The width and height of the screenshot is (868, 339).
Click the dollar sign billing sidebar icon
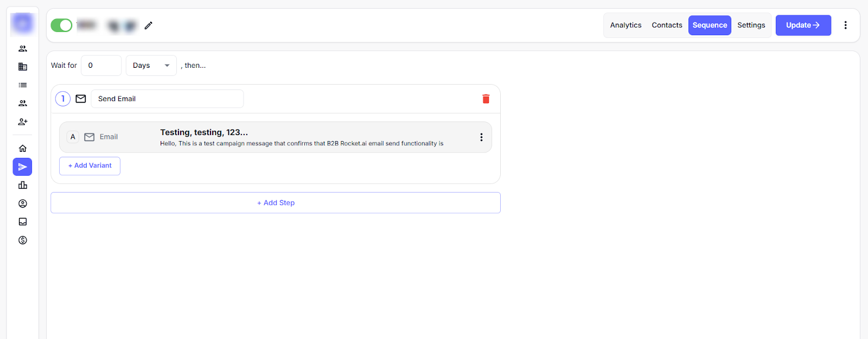click(x=23, y=240)
